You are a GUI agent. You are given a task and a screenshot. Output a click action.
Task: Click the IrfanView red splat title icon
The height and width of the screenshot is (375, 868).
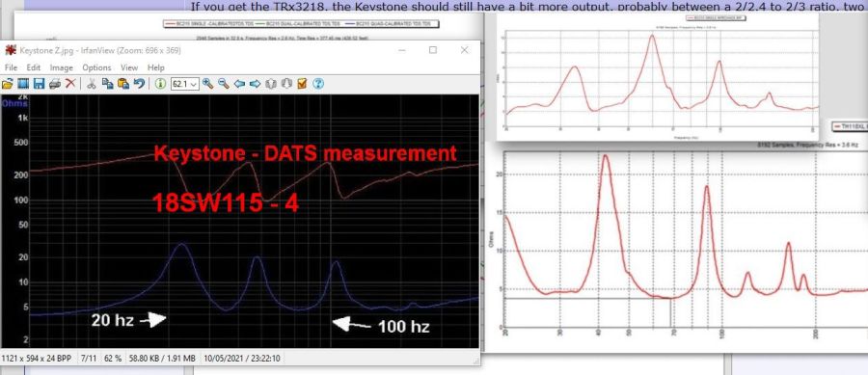[11, 50]
